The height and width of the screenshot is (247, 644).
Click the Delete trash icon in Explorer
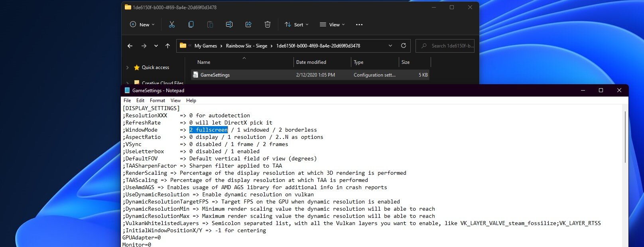(x=268, y=24)
